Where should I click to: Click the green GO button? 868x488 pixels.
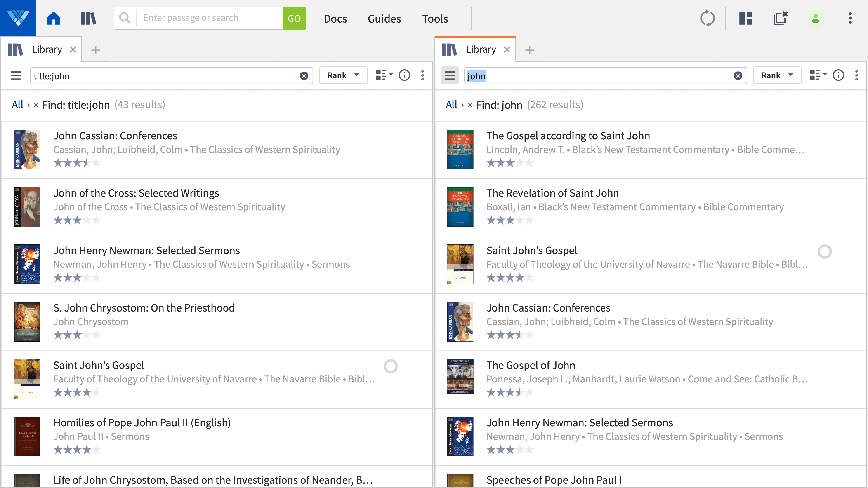pos(294,18)
